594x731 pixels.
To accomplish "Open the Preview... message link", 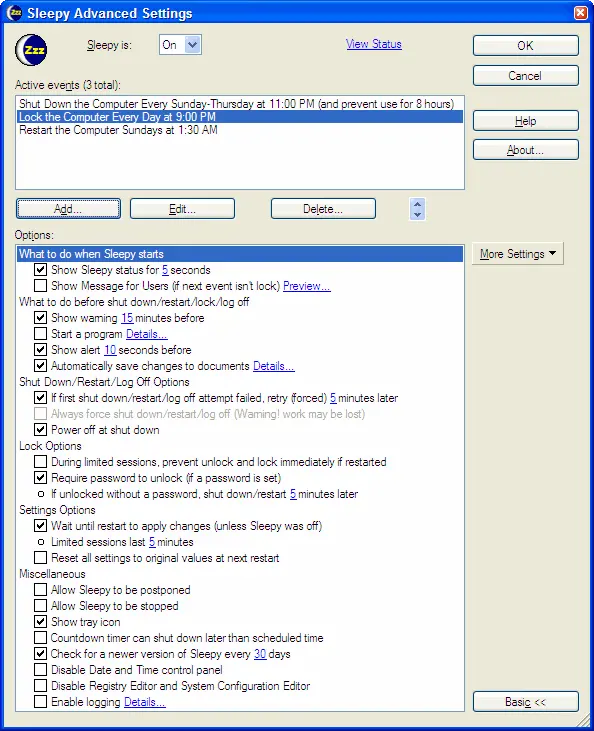I will [307, 286].
